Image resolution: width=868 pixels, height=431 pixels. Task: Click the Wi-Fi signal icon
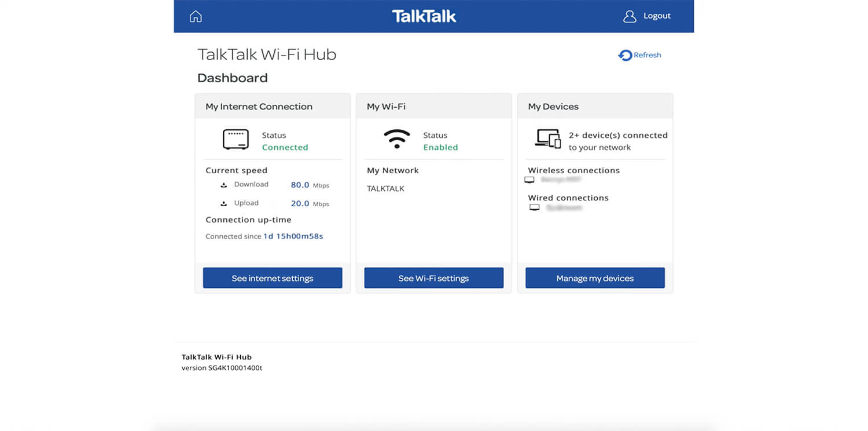397,140
